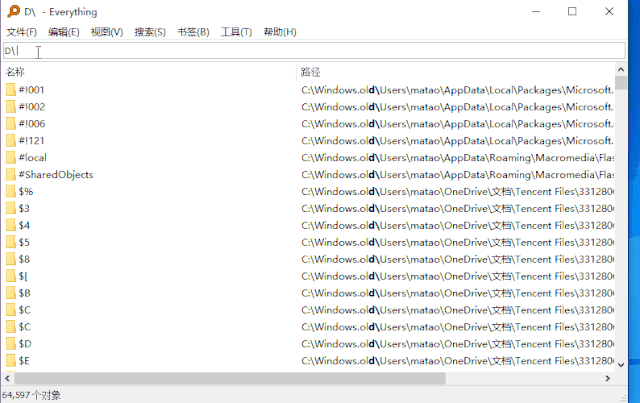Open the 编辑(E) menu
Screen dimensions: 640x403
[64, 32]
